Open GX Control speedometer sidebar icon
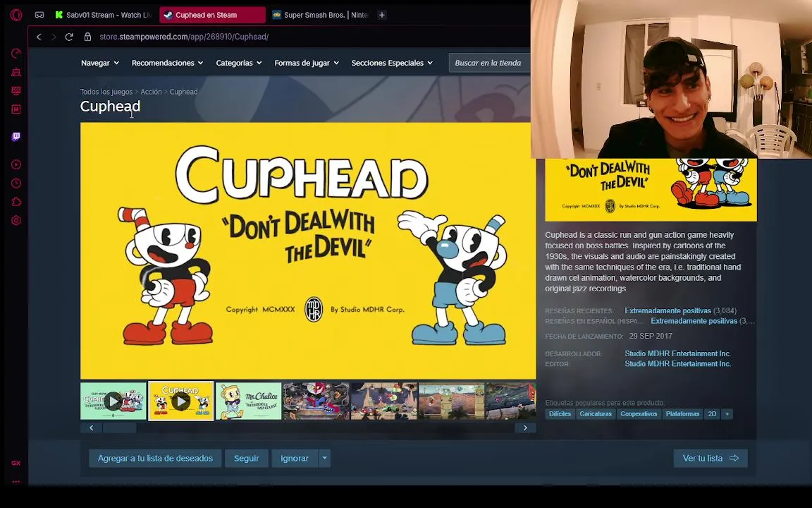Screen dimensions: 812x508 point(16,54)
